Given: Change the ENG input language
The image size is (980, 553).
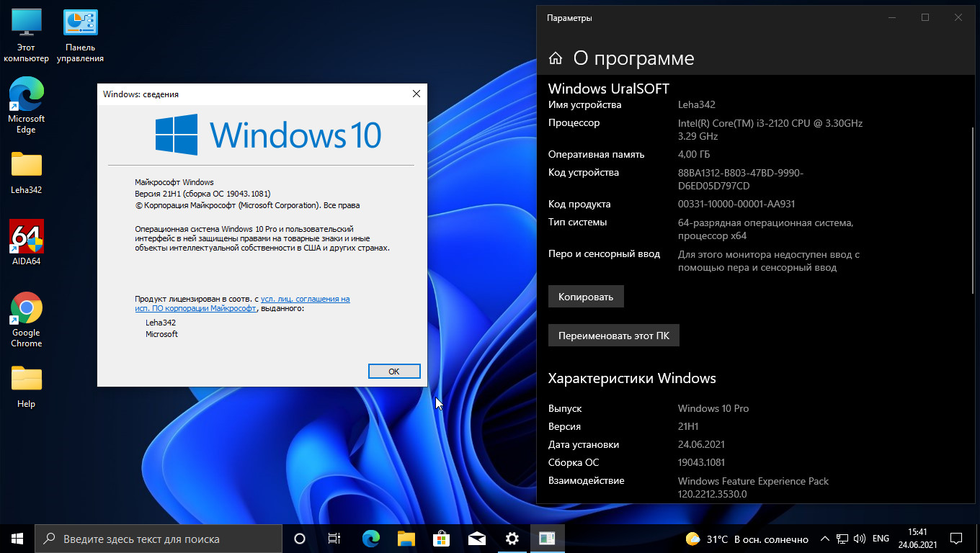Looking at the screenshot, I should (x=881, y=539).
